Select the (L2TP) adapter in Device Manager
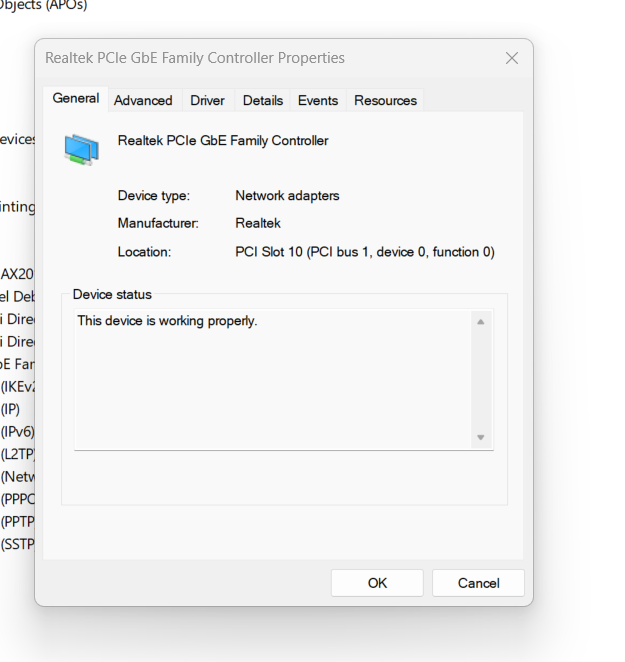The height and width of the screenshot is (662, 625). click(x=18, y=454)
